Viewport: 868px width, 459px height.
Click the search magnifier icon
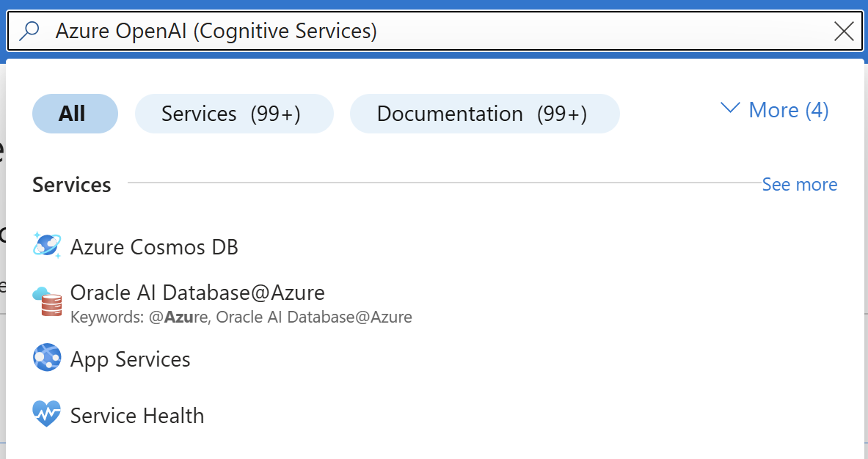(x=29, y=31)
